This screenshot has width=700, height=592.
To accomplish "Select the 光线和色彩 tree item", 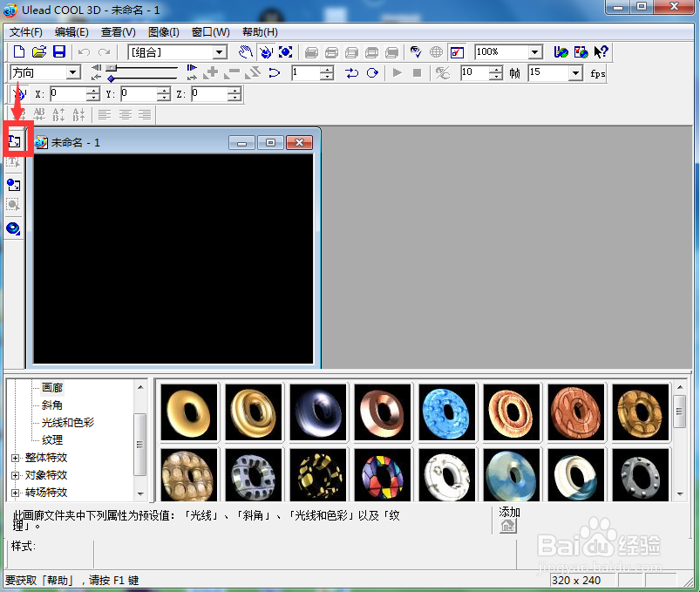I will [68, 423].
